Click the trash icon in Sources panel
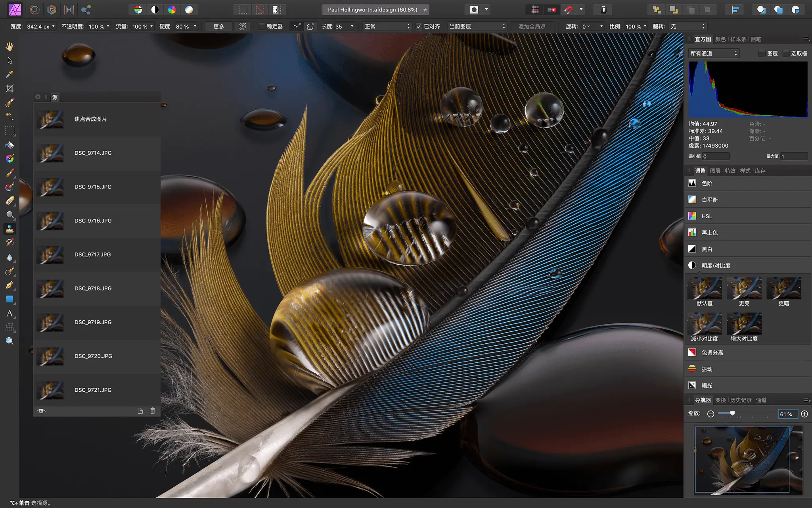Screen dimensions: 812x508 pos(153,411)
